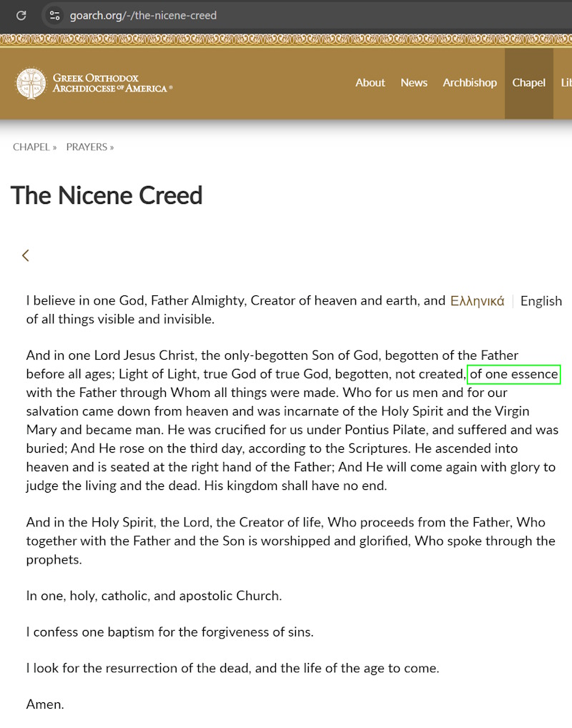This screenshot has height=728, width=572.
Task: Click the Greek Orthodox Archdiocese of America title
Action: (x=112, y=83)
